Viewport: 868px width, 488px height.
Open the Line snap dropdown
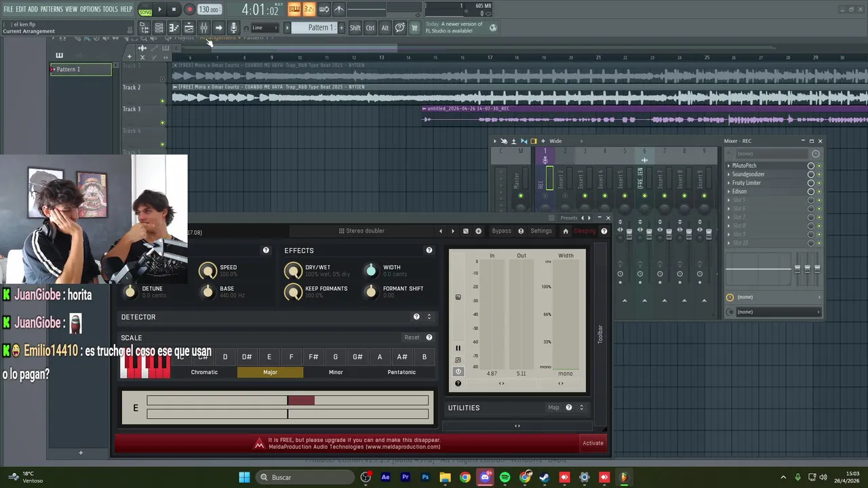[264, 28]
